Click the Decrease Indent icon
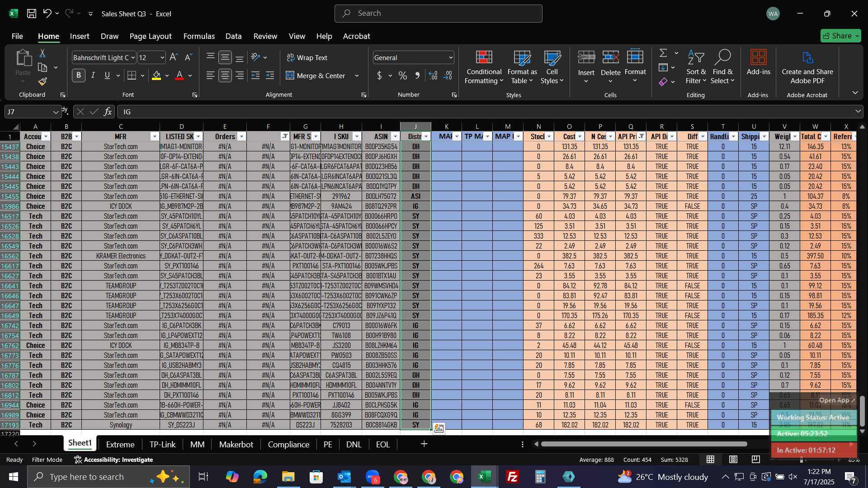 255,75
